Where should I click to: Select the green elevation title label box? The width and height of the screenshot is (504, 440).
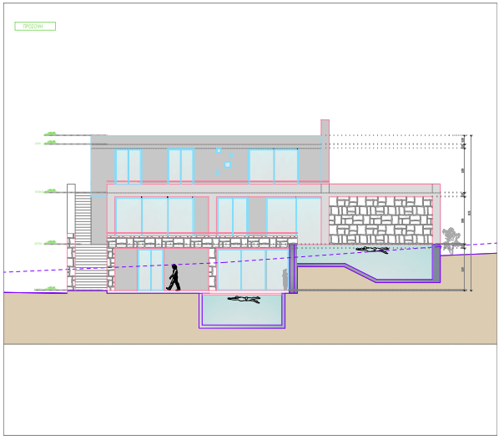tap(35, 27)
